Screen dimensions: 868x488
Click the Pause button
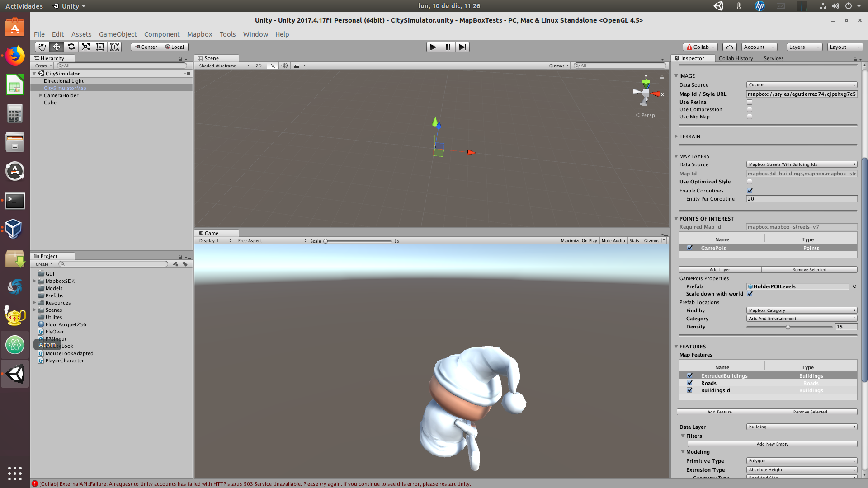pyautogui.click(x=448, y=47)
